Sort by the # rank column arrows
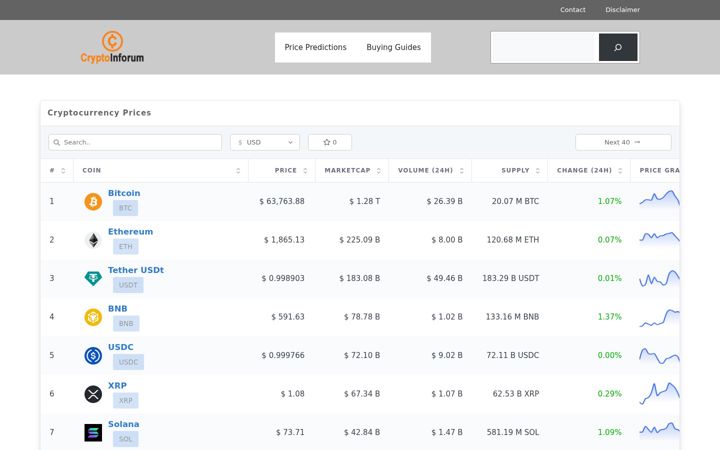 [x=63, y=170]
